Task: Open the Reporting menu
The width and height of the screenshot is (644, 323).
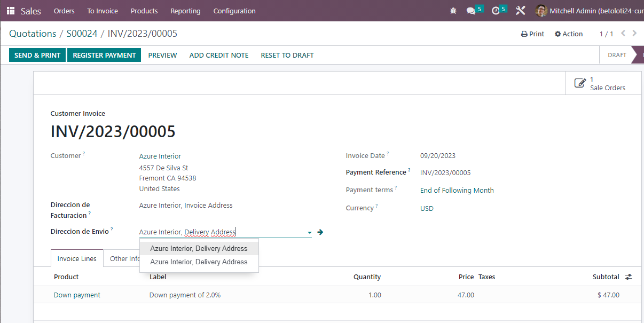Action: [185, 11]
